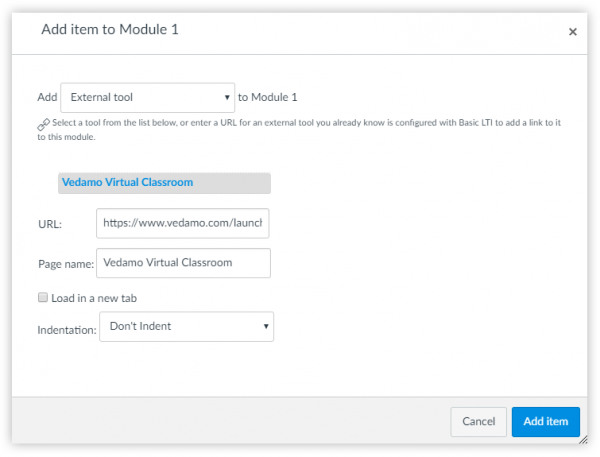Open the External tool type dropdown
The width and height of the screenshot is (600, 457).
click(x=148, y=98)
